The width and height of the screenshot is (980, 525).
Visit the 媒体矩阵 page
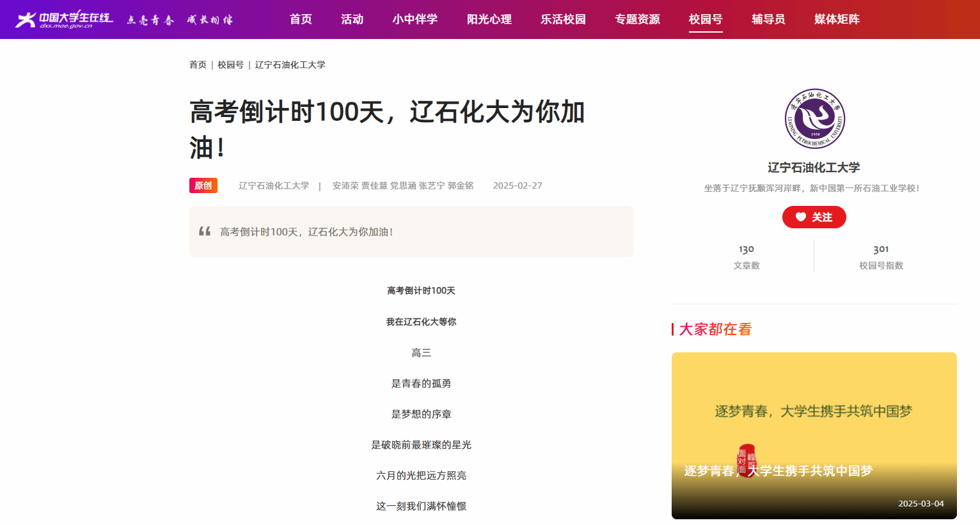(x=836, y=19)
